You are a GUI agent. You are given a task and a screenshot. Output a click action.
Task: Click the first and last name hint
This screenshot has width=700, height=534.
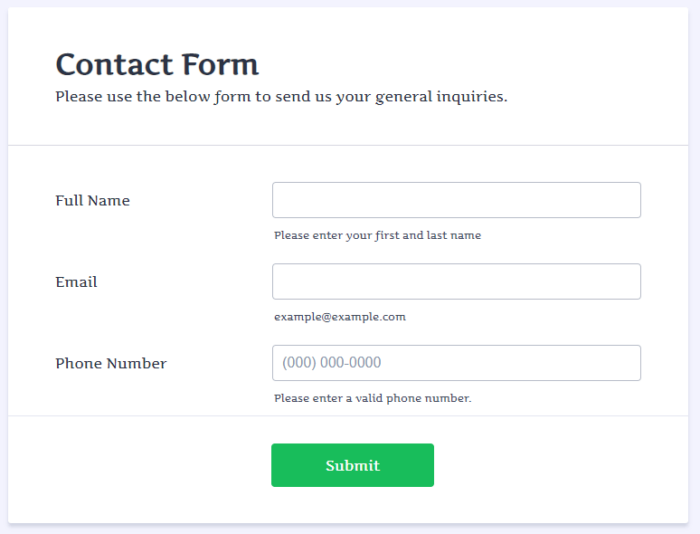click(x=377, y=236)
